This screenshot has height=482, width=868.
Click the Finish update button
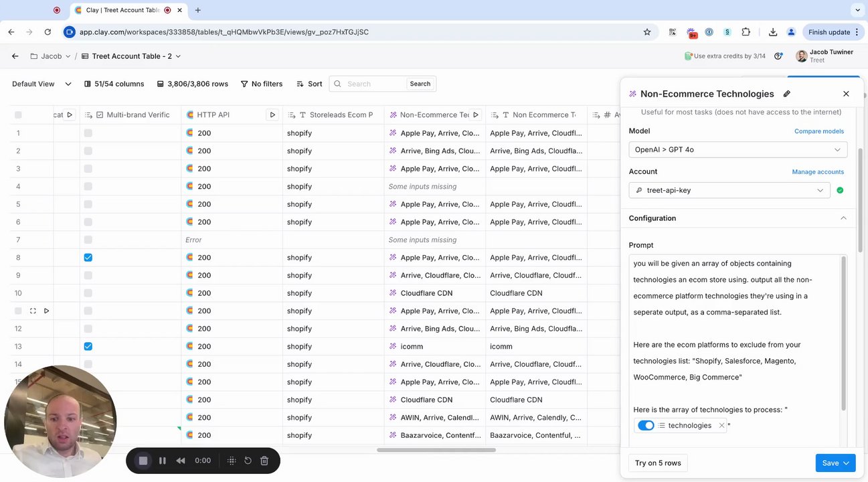(x=829, y=32)
